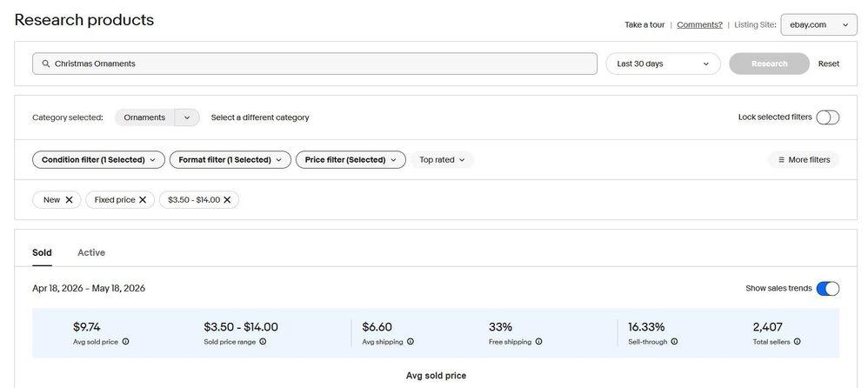Remove the $3.50 - $14.00 price chip
This screenshot has width=868, height=388.
pos(227,200)
